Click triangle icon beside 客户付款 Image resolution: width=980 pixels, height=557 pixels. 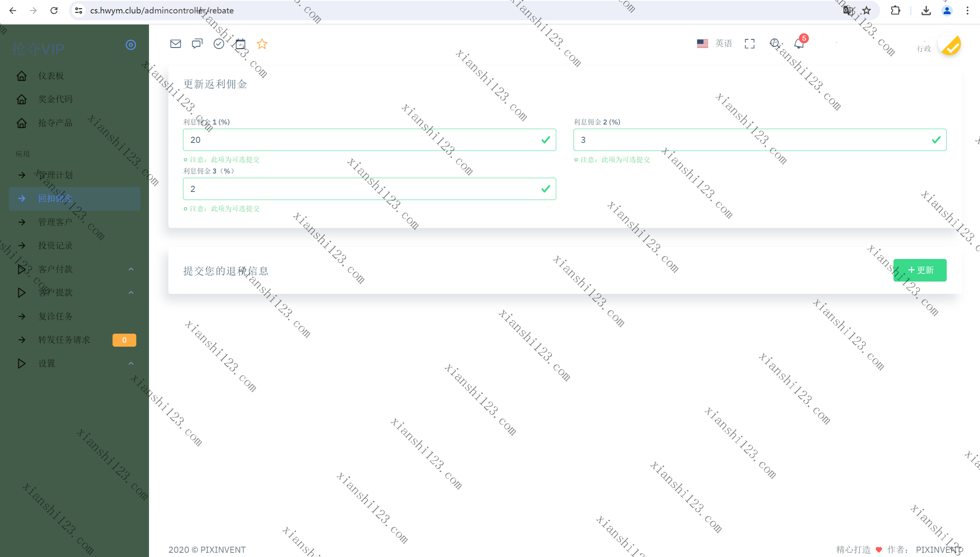[22, 269]
